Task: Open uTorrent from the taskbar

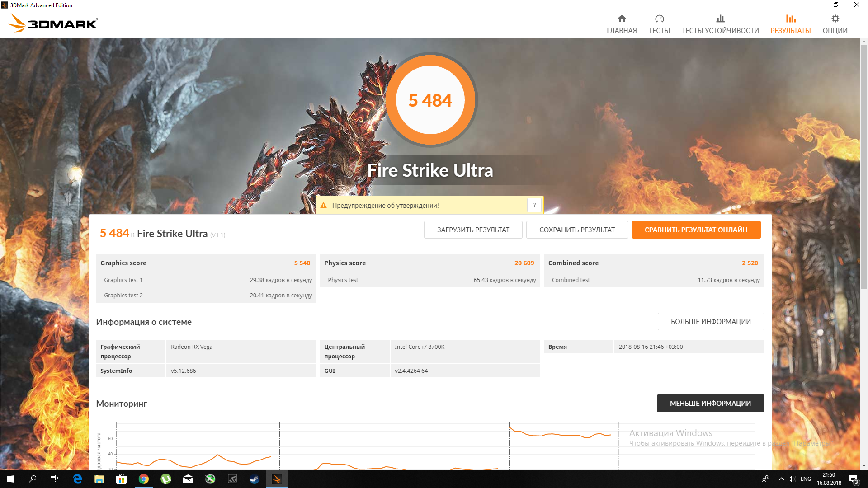Action: 166,479
